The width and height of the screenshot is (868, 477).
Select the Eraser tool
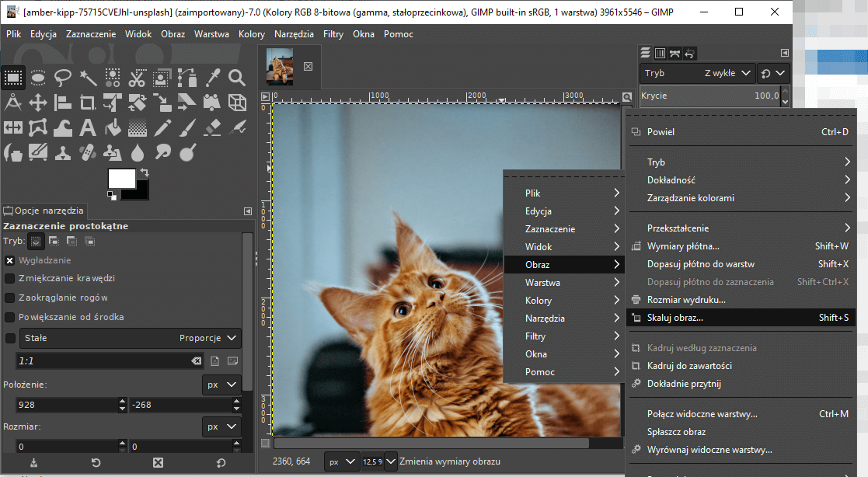click(211, 127)
